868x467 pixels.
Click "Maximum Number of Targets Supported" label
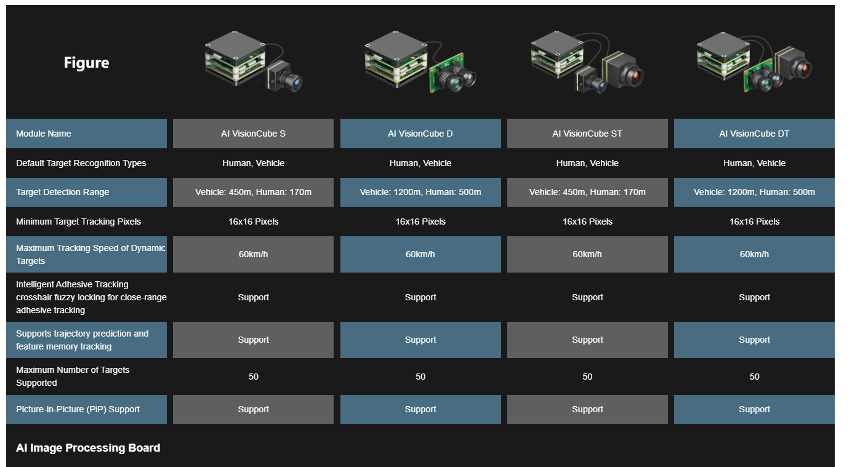tap(73, 376)
